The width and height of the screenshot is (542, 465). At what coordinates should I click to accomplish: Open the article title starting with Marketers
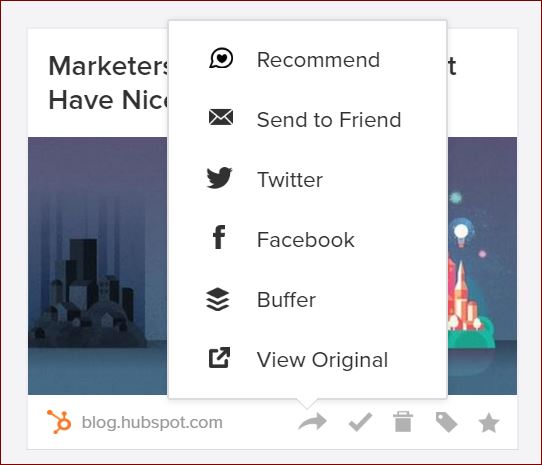coord(109,83)
